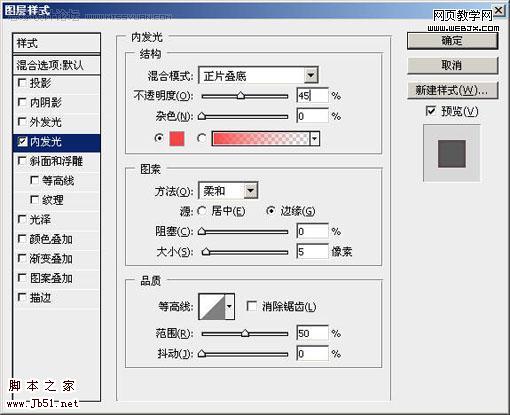Viewport: 510px width, 415px height.
Task: Click the 杂色 noise value field
Action: coord(312,116)
